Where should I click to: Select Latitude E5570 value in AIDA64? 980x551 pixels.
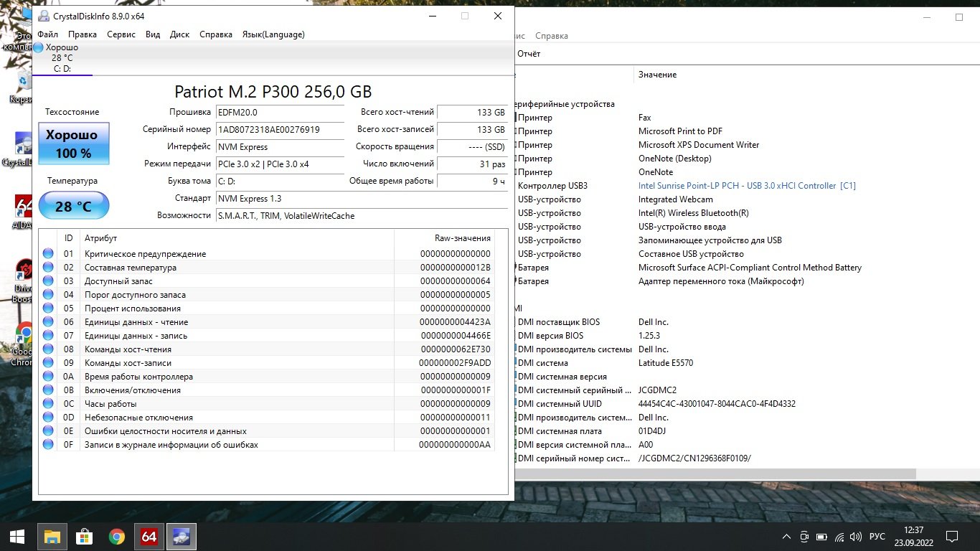point(666,363)
